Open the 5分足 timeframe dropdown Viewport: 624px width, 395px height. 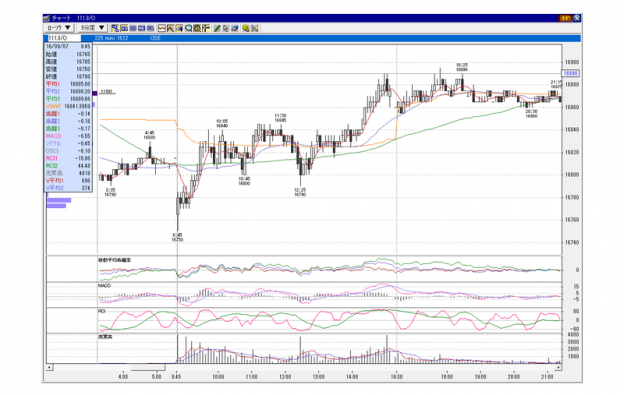[92, 28]
